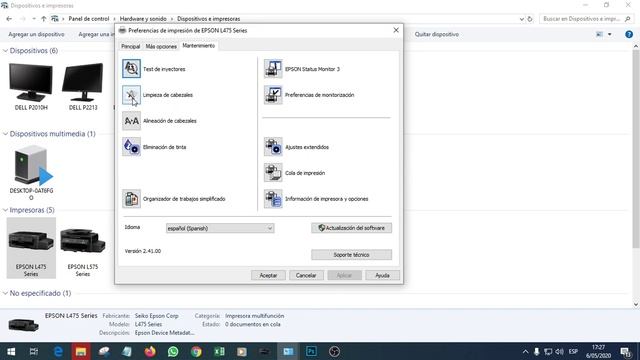This screenshot has height=360, width=640.
Task: Confirm with the Aceptar button
Action: 268,275
